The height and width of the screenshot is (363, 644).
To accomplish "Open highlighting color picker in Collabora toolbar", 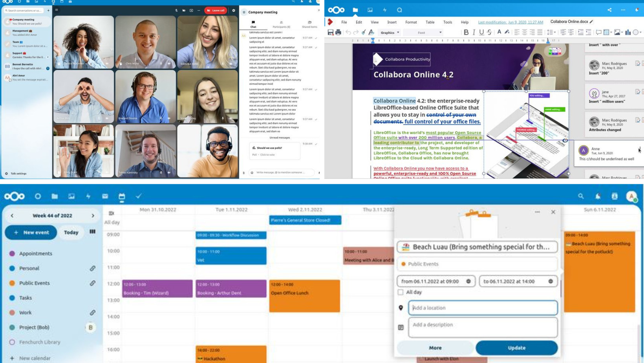I will (507, 33).
